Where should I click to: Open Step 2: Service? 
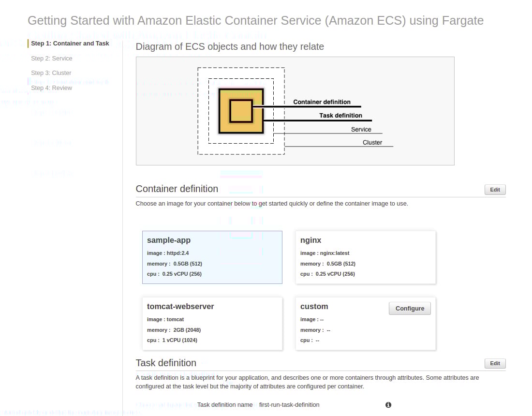[52, 59]
